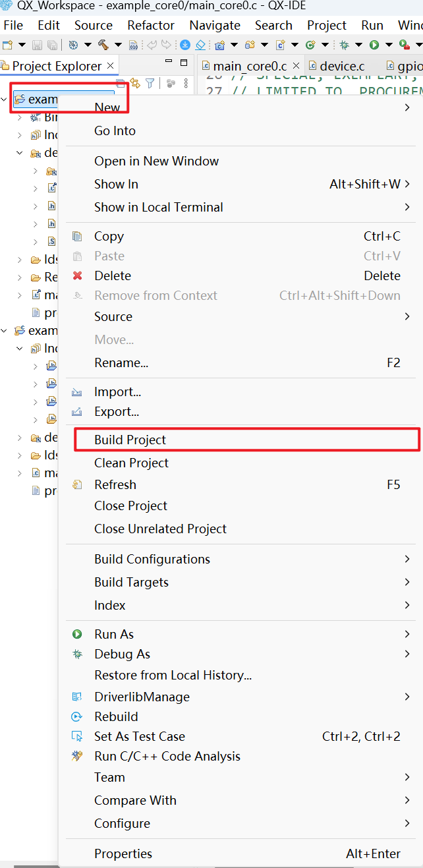The image size is (423, 868).
Task: Click the Set As Test Case icon
Action: click(78, 736)
